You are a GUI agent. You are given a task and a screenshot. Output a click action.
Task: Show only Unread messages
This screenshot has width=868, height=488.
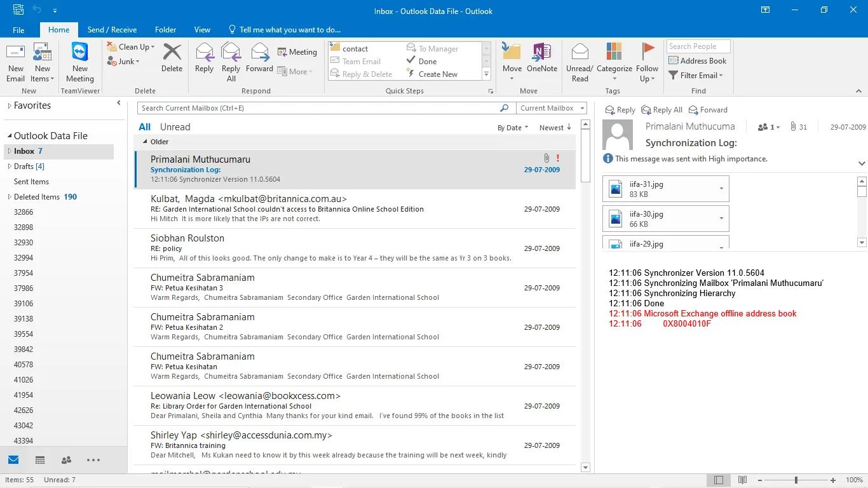tap(175, 127)
